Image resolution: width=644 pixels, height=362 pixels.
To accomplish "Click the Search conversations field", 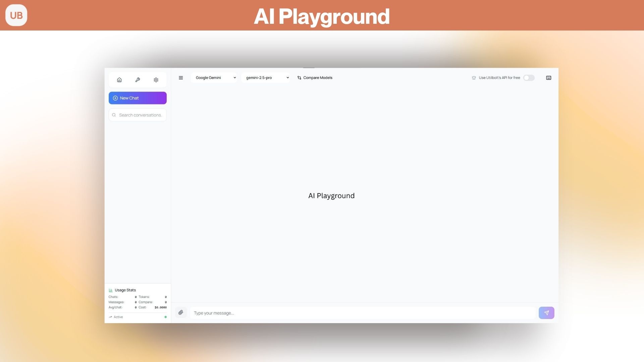I will click(138, 115).
